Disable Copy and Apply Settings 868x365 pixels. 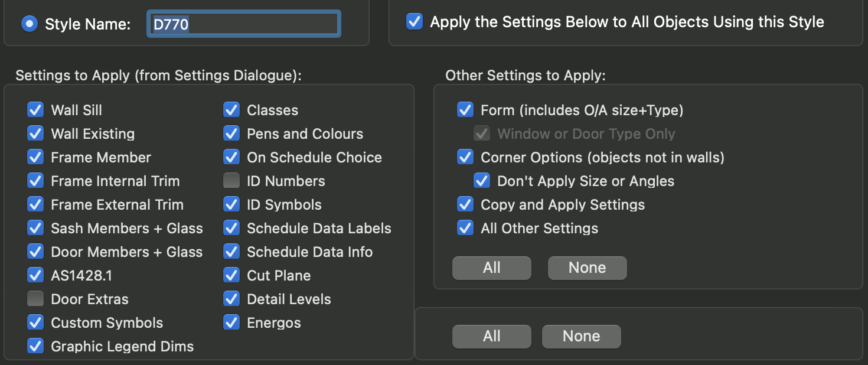465,205
